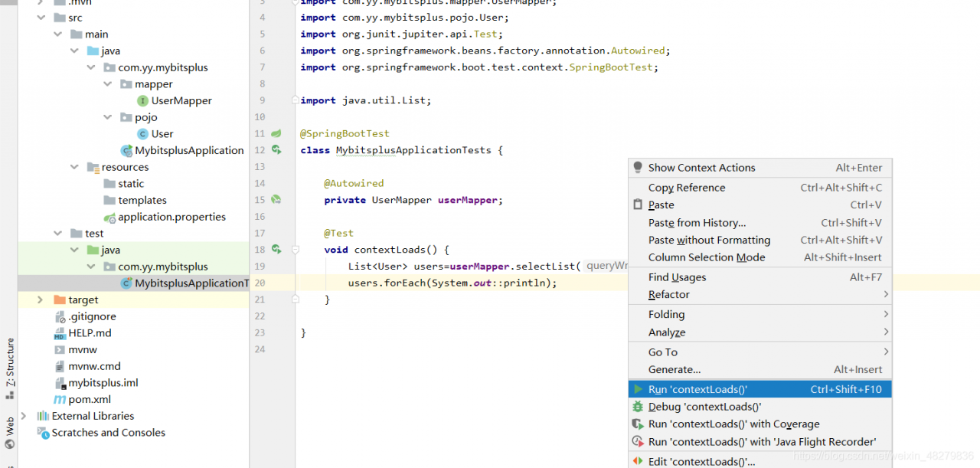
Task: Expand the target folder in project tree
Action: pos(41,299)
